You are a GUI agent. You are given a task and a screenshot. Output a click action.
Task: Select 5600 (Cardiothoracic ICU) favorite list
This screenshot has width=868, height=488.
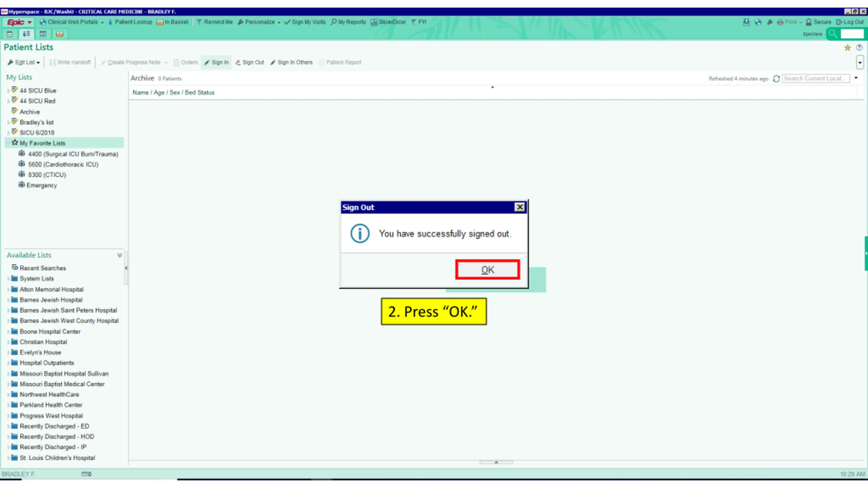pyautogui.click(x=63, y=164)
